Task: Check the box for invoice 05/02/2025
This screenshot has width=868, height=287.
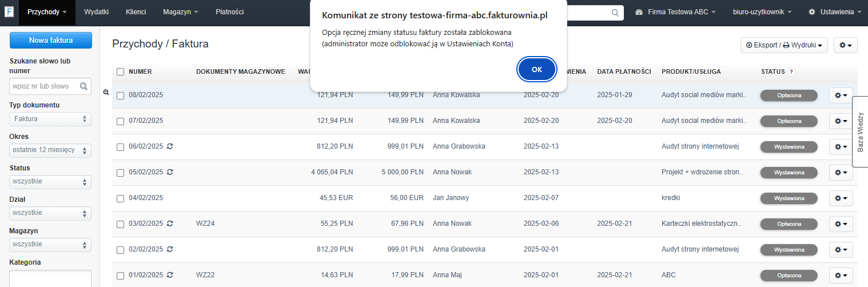Action: click(120, 173)
